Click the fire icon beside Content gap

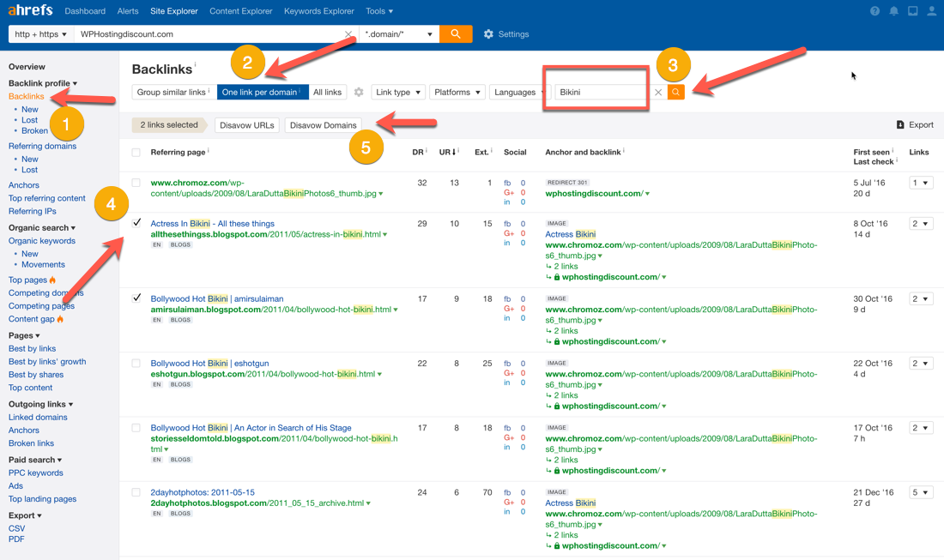click(x=60, y=319)
